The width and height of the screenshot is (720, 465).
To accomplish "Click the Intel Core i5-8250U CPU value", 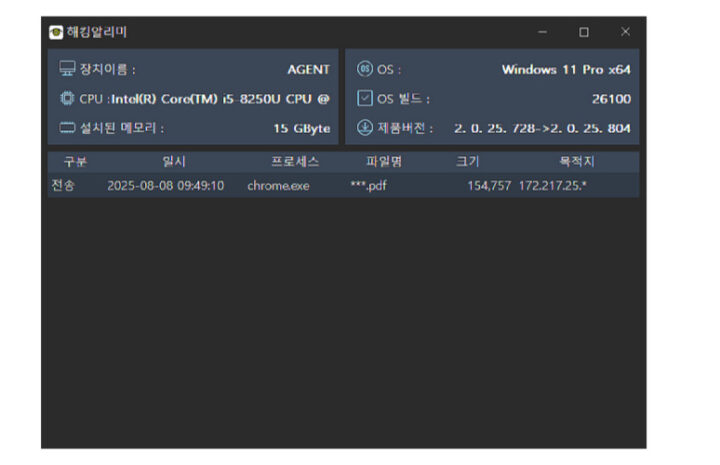I will coord(220,99).
